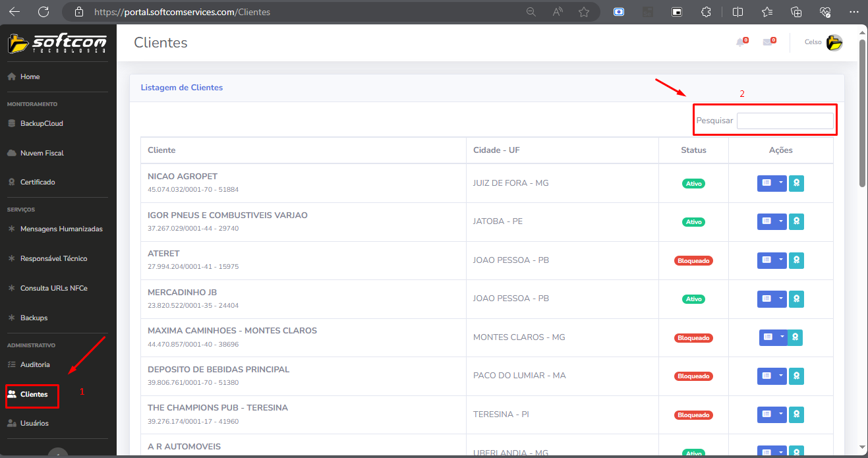Click the Pesquisar search field
868x458 pixels.
tap(785, 121)
